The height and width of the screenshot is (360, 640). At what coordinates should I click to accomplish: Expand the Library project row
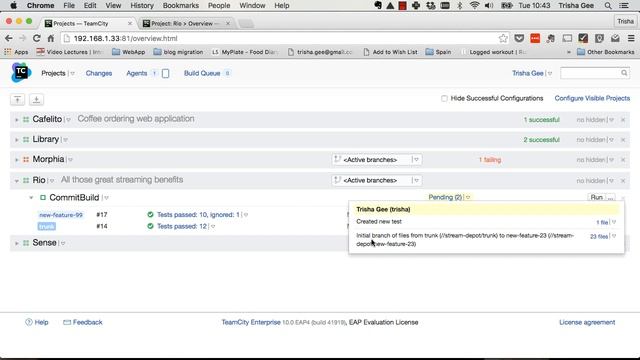coord(16,140)
